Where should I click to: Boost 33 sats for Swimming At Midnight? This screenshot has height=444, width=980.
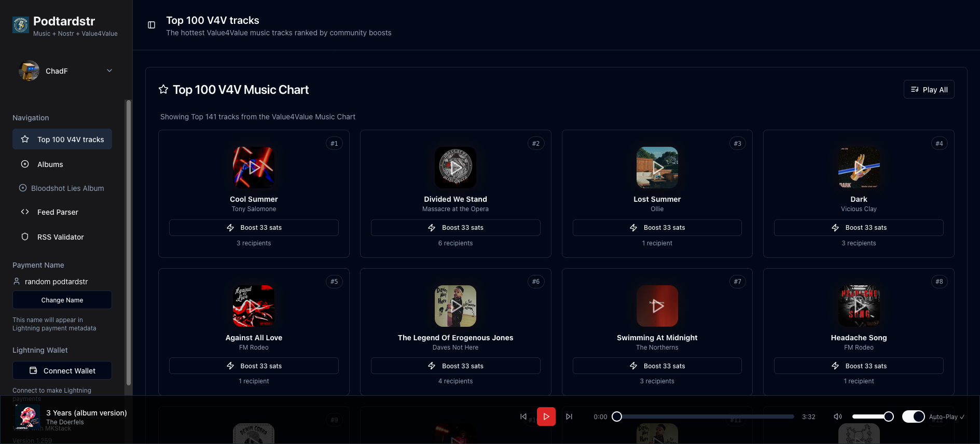tap(657, 366)
